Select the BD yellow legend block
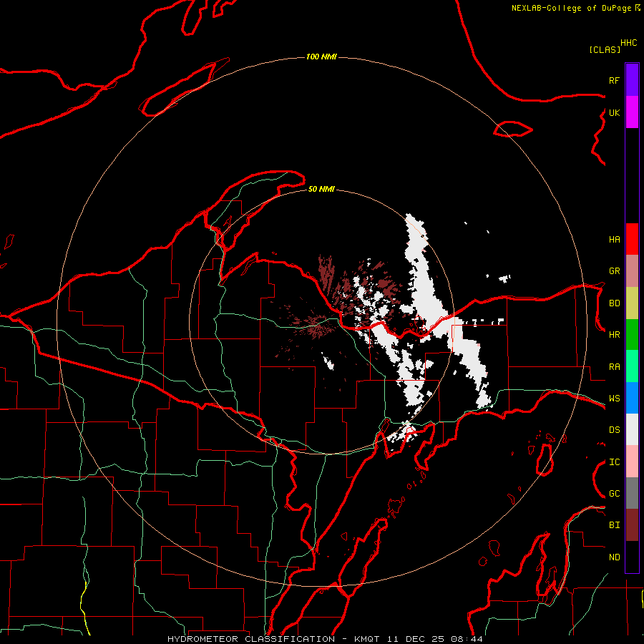The width and height of the screenshot is (644, 644). pyautogui.click(x=632, y=303)
